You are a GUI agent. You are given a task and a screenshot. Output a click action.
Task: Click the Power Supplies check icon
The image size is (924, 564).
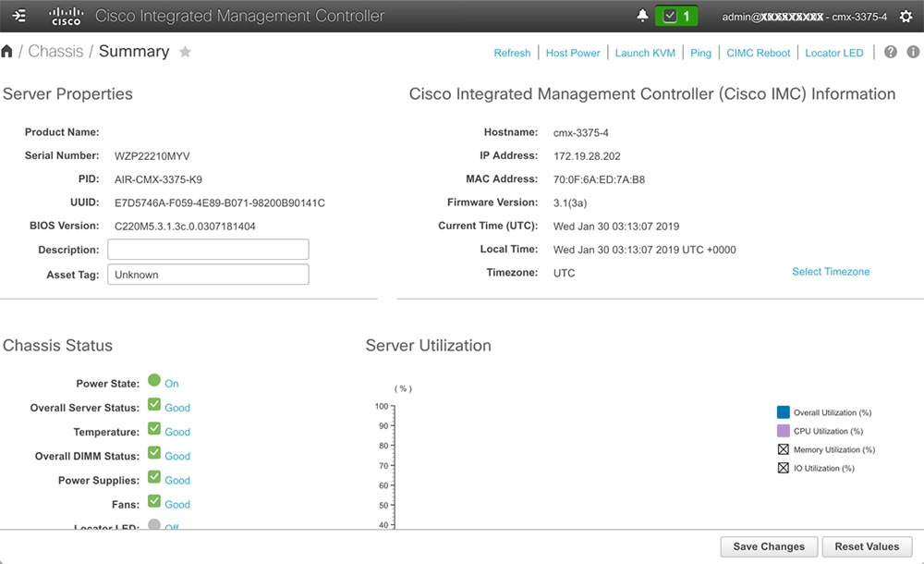[x=154, y=477]
